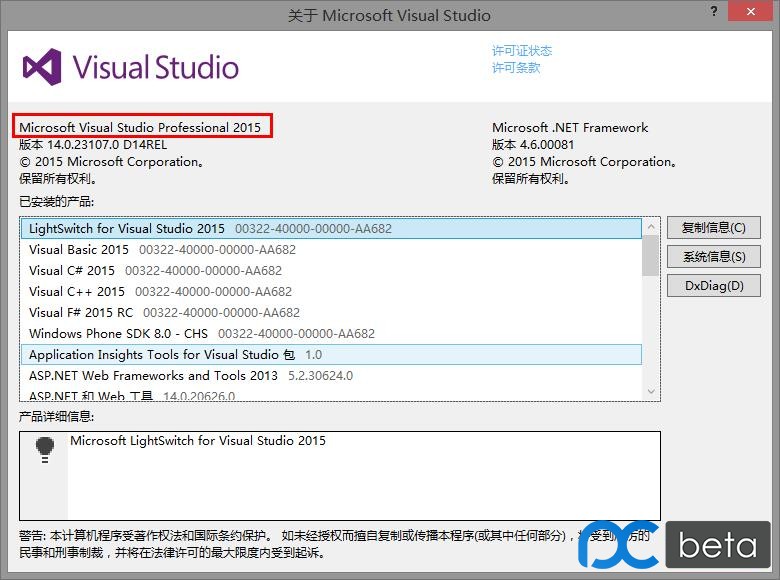Click the .NET version 4.6.00081 text
The image size is (780, 580).
coord(533,145)
